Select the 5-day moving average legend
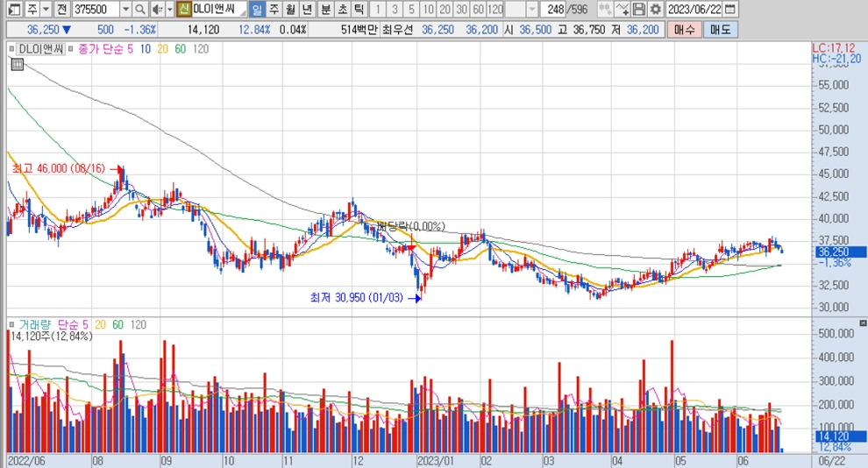 [x=130, y=49]
